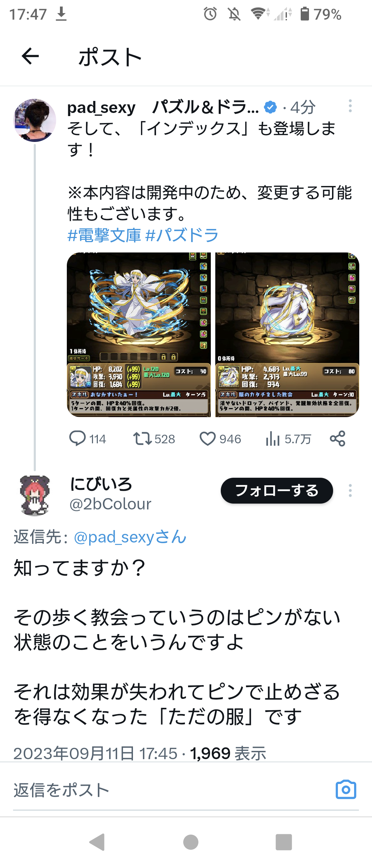Open the #電撃文庫 hashtag
This screenshot has height=868, width=372.
click(x=104, y=235)
